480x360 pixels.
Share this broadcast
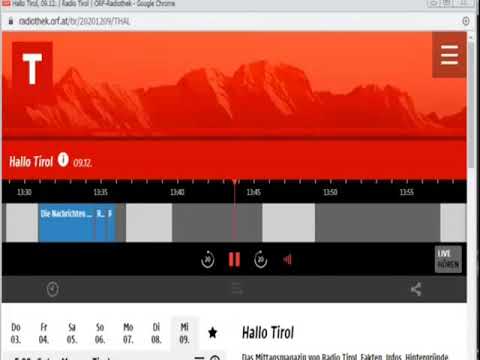416,289
